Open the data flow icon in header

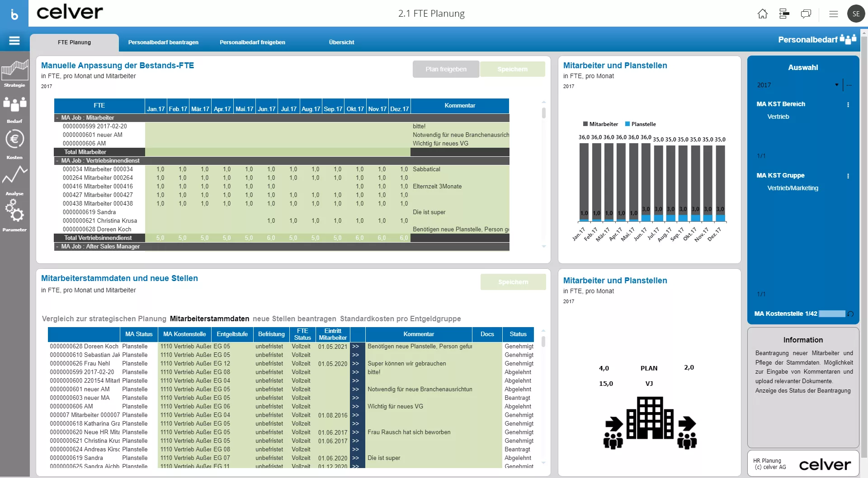(x=784, y=14)
